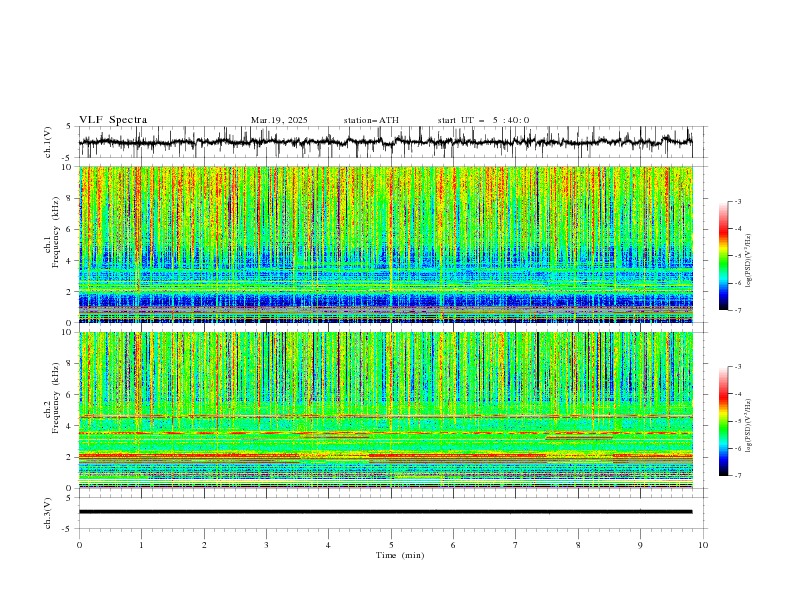792x612 pixels.
Task: Click the '-7' label on ch.2 colorbar
Action: [x=738, y=476]
